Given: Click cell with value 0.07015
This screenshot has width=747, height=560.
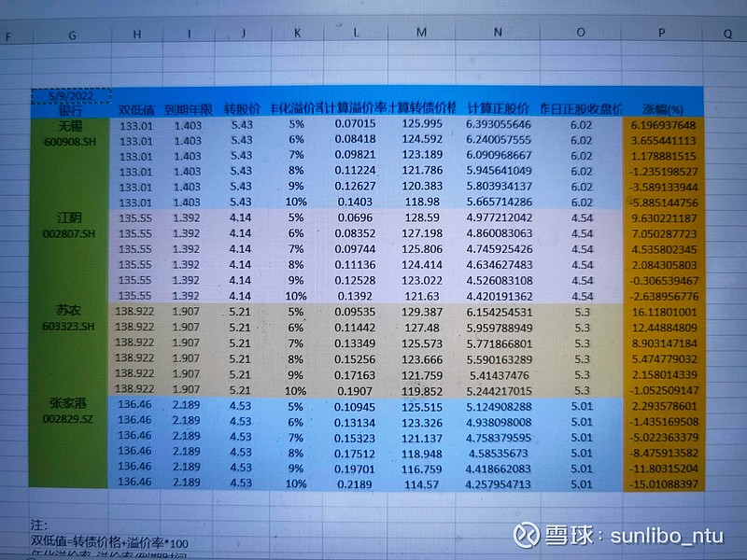Looking at the screenshot, I should [355, 124].
